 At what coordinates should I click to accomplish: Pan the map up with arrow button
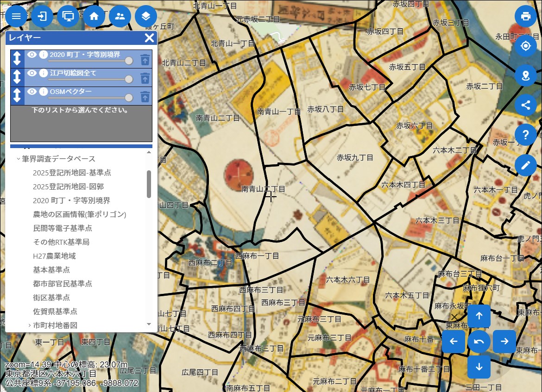[479, 316]
